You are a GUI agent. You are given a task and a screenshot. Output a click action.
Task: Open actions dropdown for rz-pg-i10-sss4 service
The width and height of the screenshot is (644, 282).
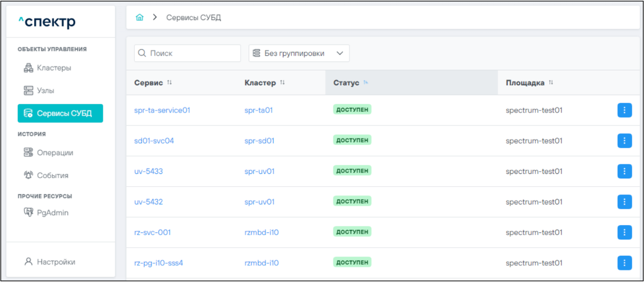click(x=624, y=263)
